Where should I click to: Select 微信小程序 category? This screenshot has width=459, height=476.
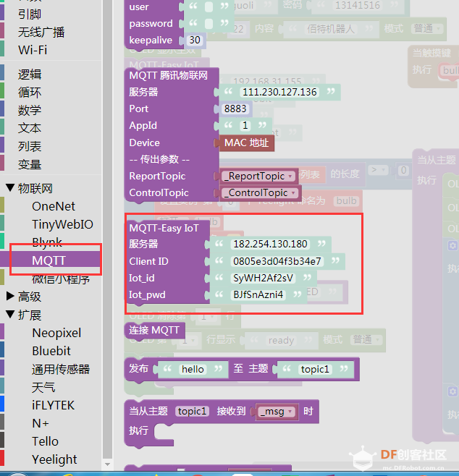pyautogui.click(x=61, y=279)
